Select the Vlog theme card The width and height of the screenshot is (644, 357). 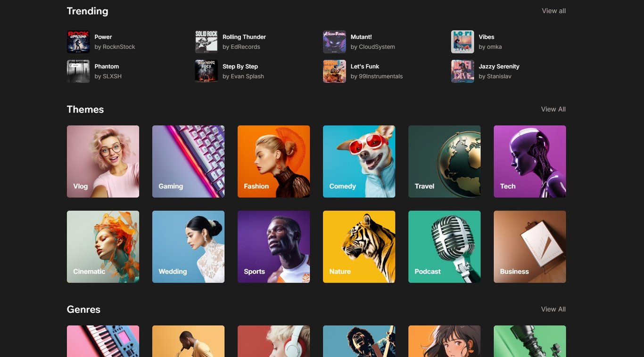click(103, 162)
